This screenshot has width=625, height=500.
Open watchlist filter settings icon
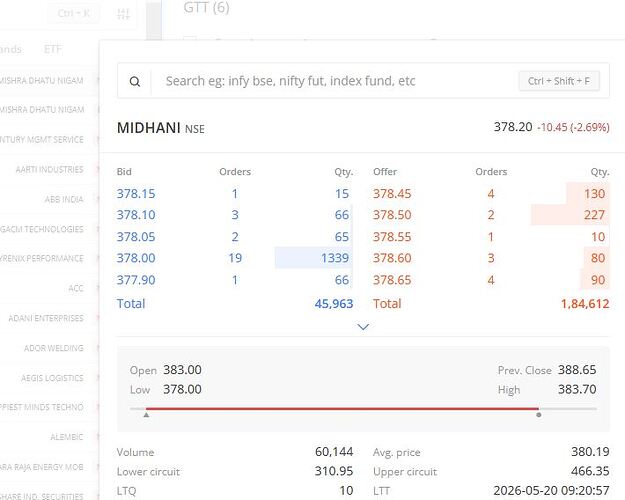[x=123, y=14]
